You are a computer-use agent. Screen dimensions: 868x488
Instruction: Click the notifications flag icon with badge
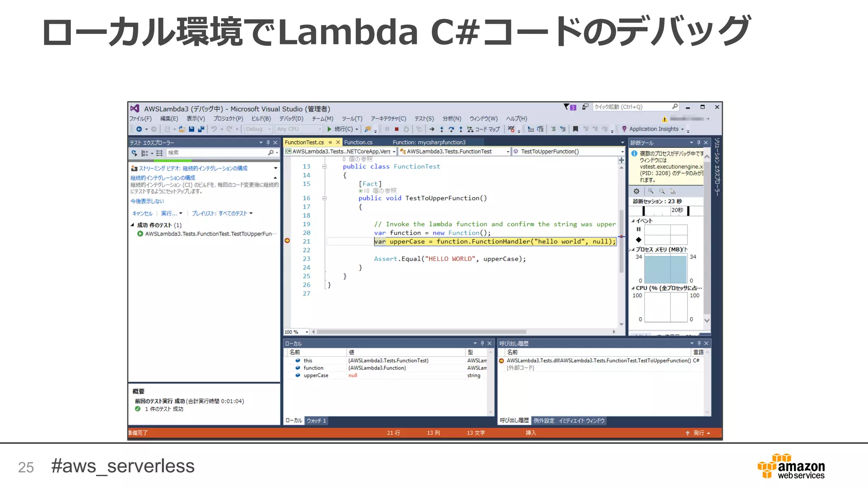click(x=569, y=107)
